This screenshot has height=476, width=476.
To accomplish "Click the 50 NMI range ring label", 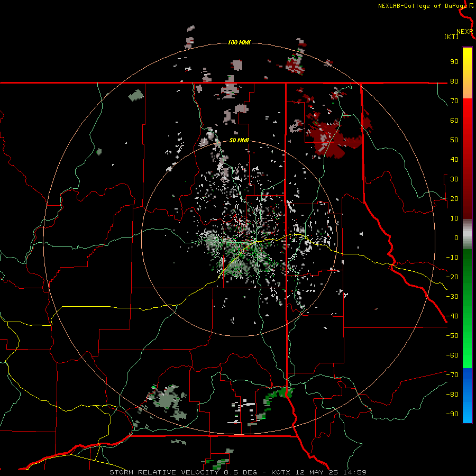I will click(x=239, y=140).
